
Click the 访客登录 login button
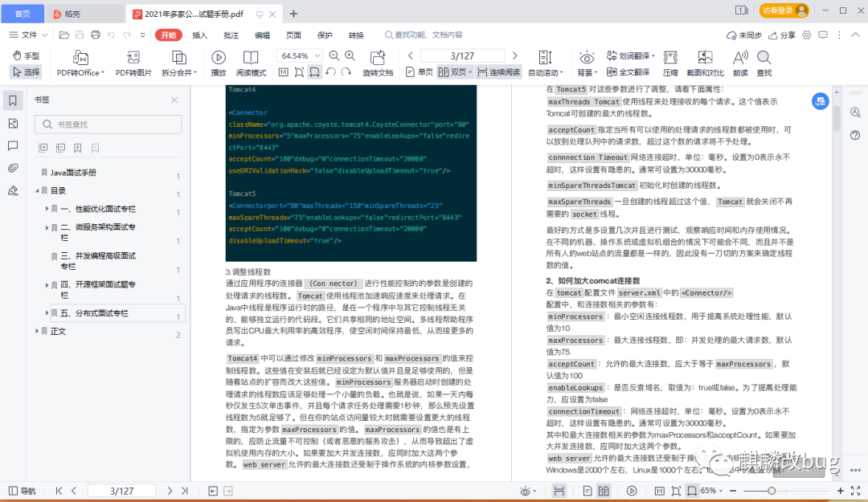coord(784,10)
